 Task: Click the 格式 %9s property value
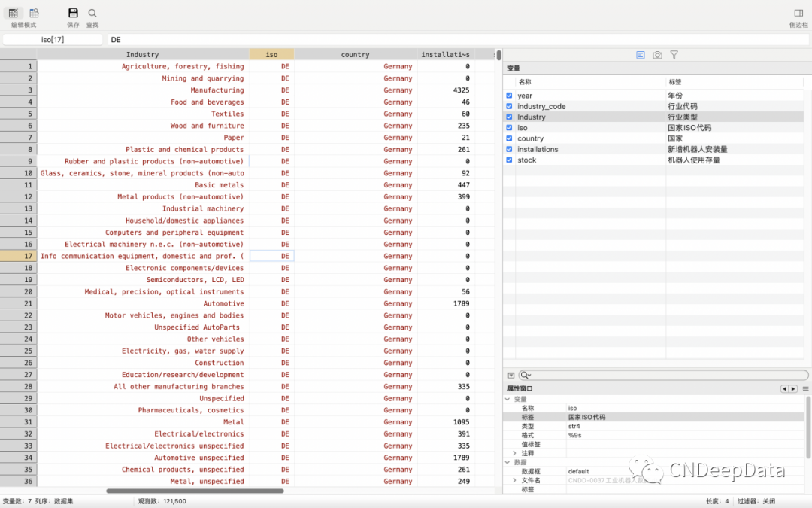[x=575, y=436]
